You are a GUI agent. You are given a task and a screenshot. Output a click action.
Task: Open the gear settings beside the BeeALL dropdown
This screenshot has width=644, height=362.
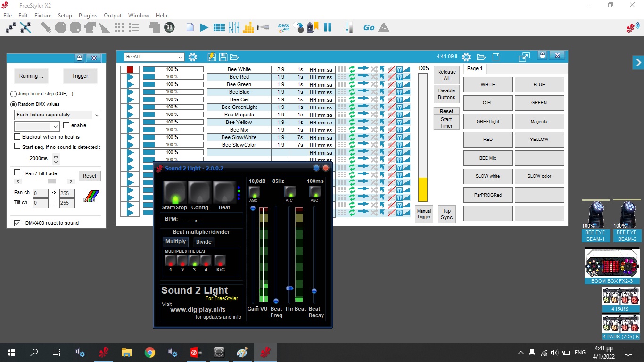coord(193,57)
